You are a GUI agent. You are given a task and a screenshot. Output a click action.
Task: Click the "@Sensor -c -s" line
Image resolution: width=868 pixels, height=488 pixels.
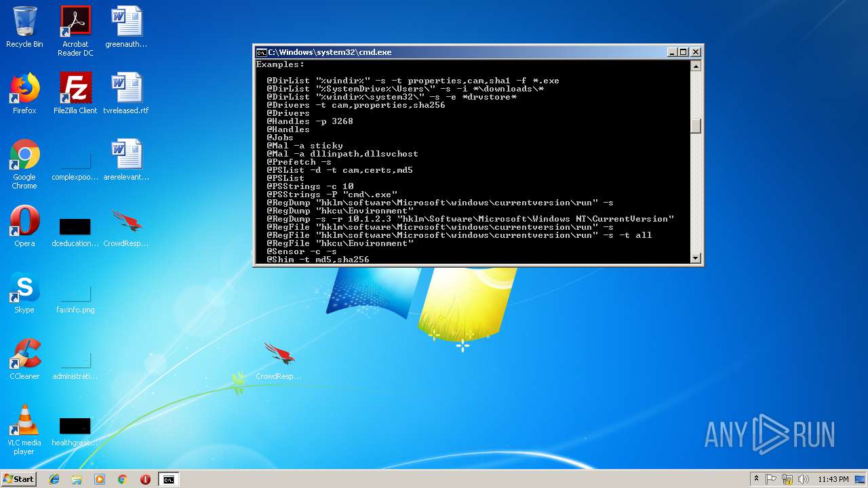click(x=302, y=251)
